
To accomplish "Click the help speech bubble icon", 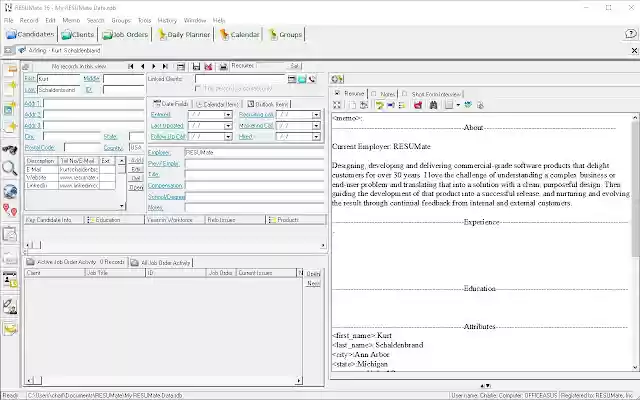I will click(631, 34).
